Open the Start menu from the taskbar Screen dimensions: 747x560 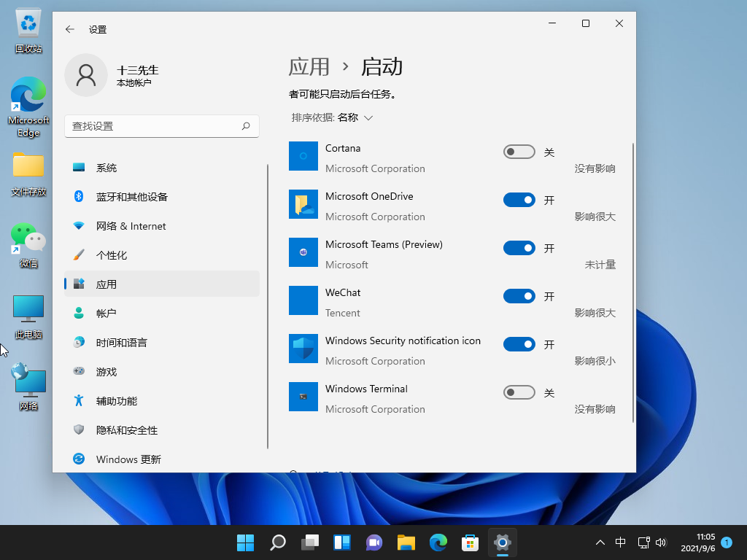click(x=245, y=542)
